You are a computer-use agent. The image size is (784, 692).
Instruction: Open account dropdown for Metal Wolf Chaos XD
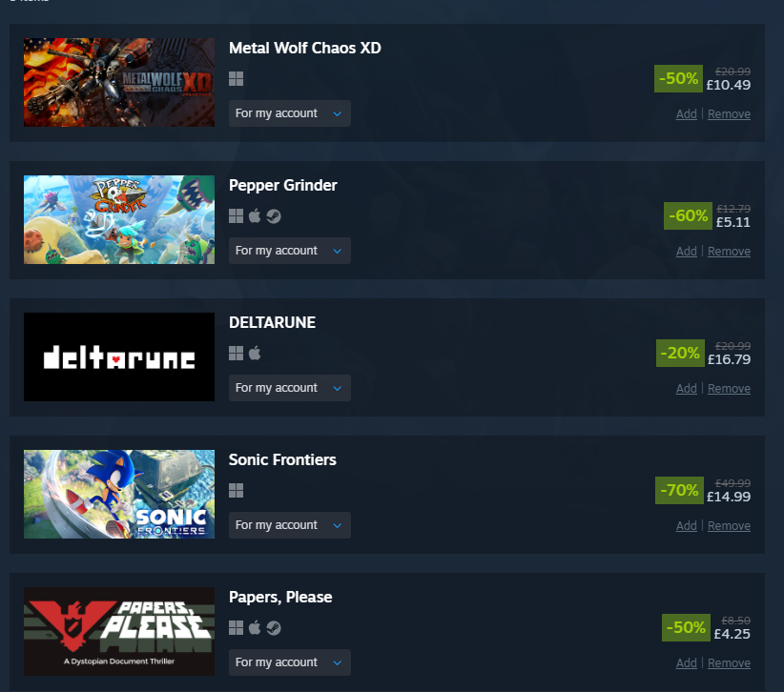coord(290,113)
